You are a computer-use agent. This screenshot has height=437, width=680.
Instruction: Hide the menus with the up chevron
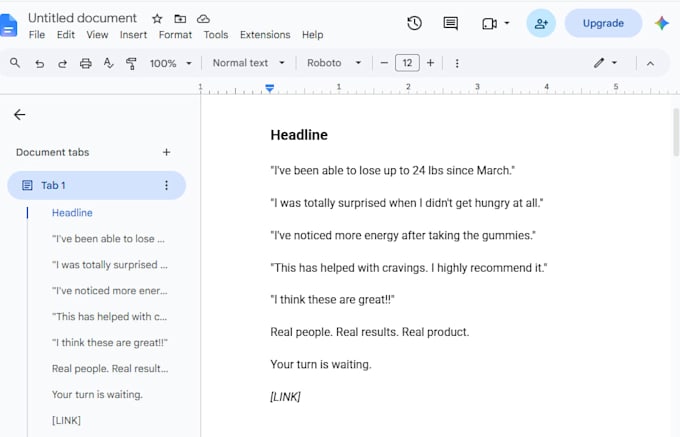click(x=650, y=64)
